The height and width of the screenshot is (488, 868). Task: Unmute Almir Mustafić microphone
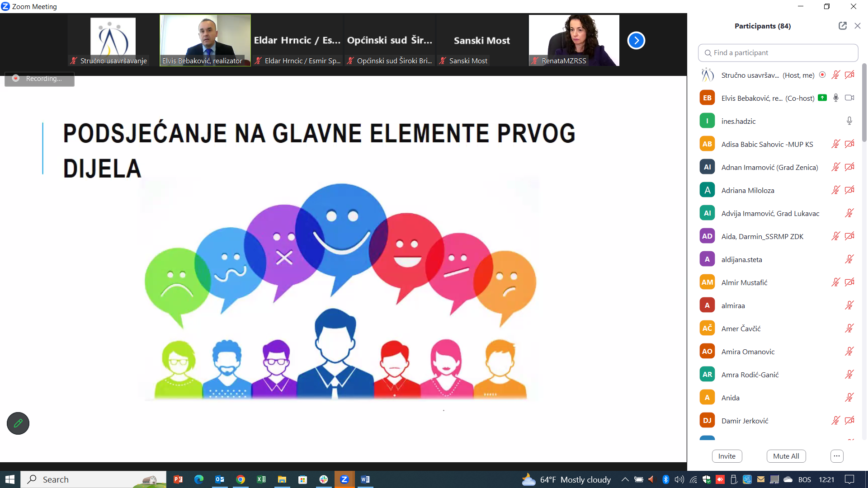pos(836,282)
